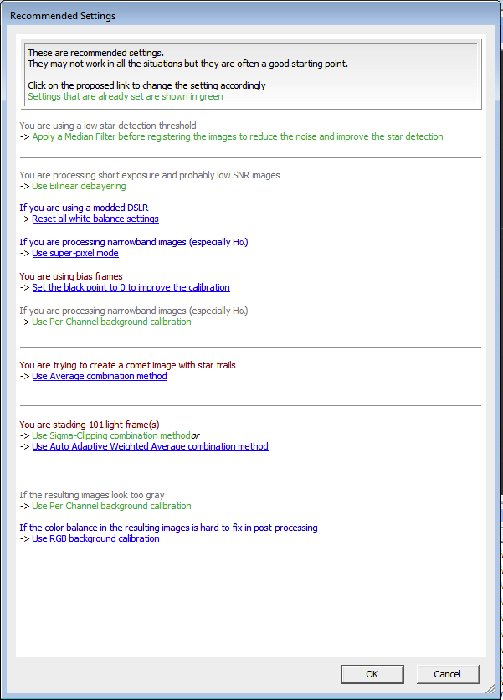Select Use Average combination method link
503x700 pixels.
[x=100, y=376]
